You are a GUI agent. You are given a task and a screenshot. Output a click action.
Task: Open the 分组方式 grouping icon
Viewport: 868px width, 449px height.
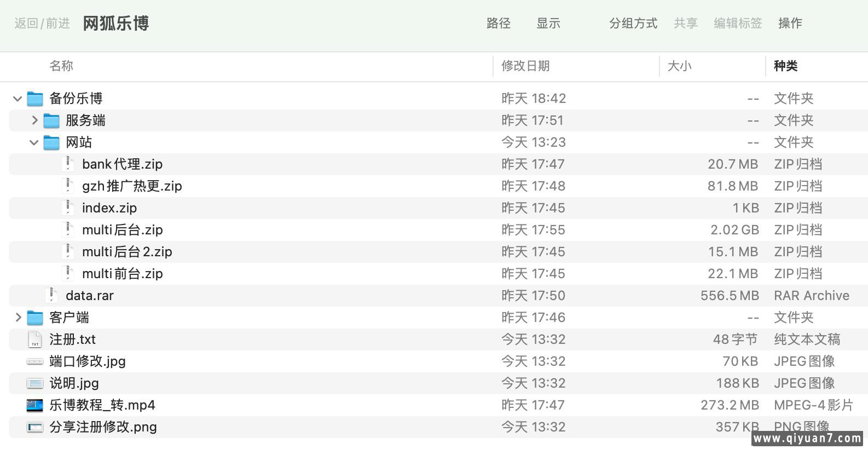tap(633, 24)
